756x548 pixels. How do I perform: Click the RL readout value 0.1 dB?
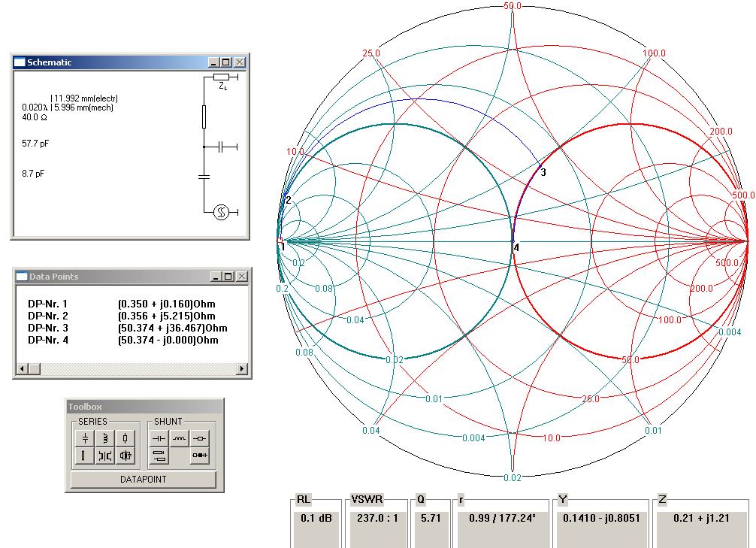(316, 518)
